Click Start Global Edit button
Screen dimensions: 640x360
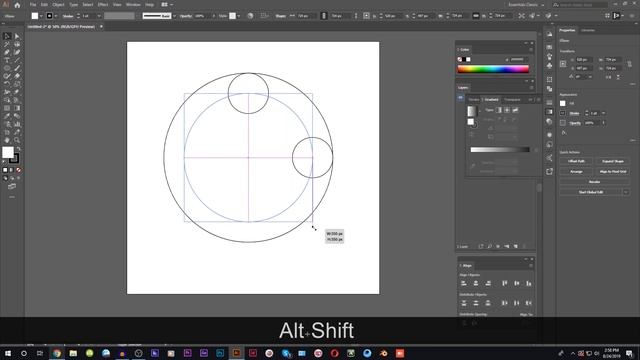591,192
